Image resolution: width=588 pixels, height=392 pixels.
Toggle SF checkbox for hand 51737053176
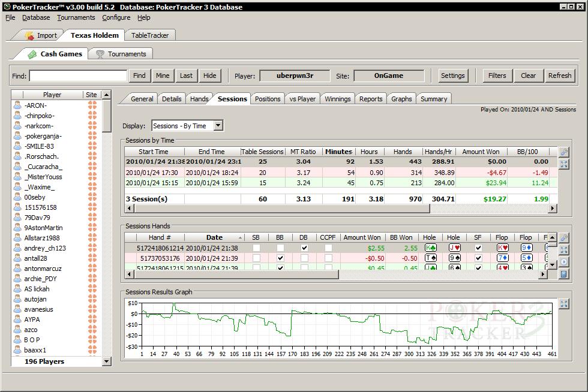478,258
